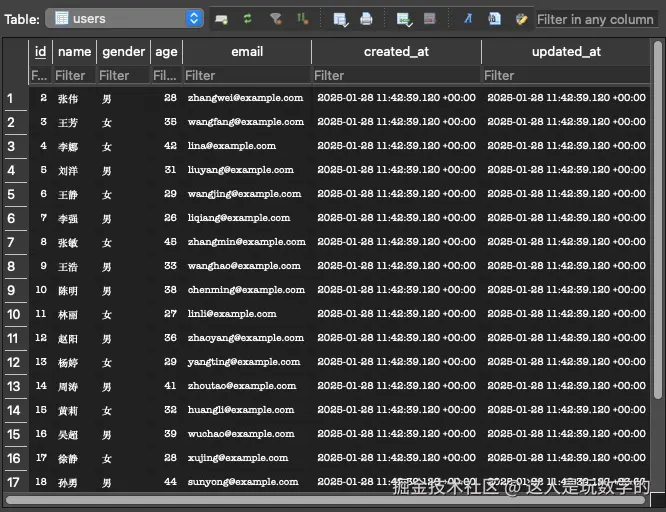Image resolution: width=666 pixels, height=512 pixels.
Task: Select the cell chenming@example.com
Action: tap(246, 290)
